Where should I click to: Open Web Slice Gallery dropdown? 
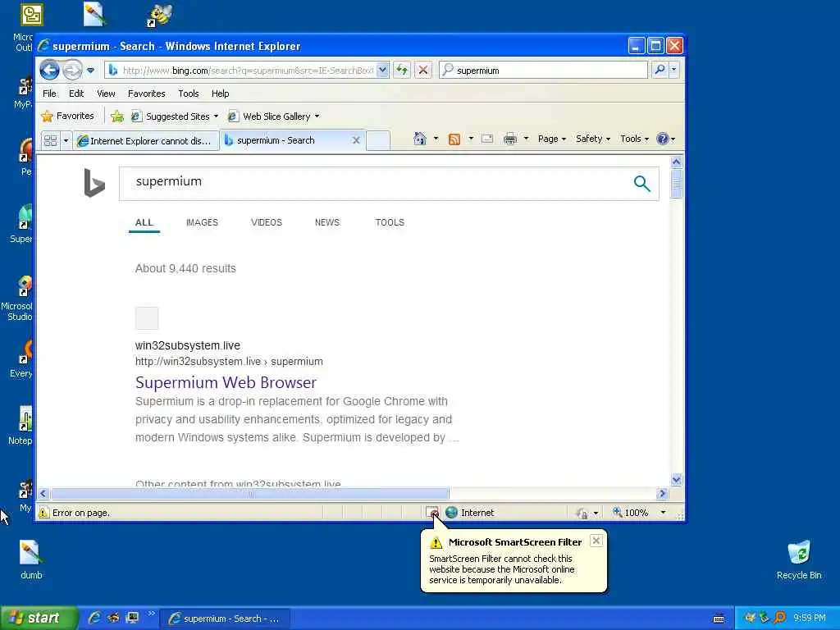click(x=273, y=116)
